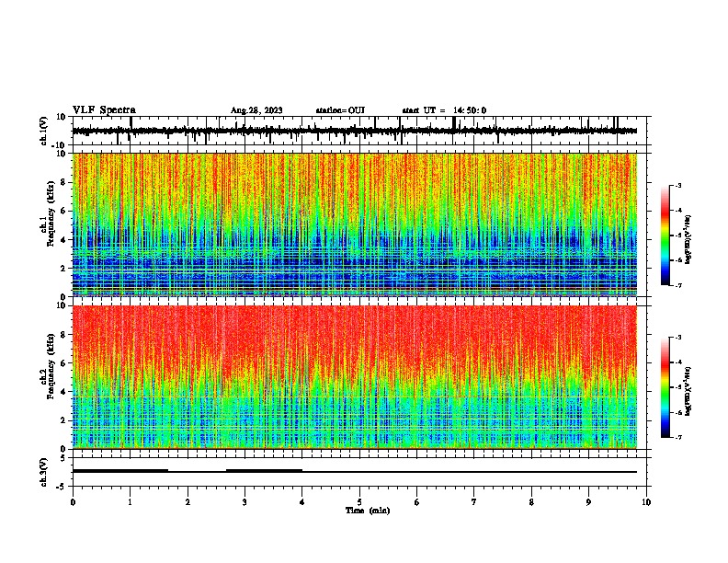Click inside the ch.2 frequency spectrogram
This screenshot has width=728, height=563.
click(x=355, y=377)
